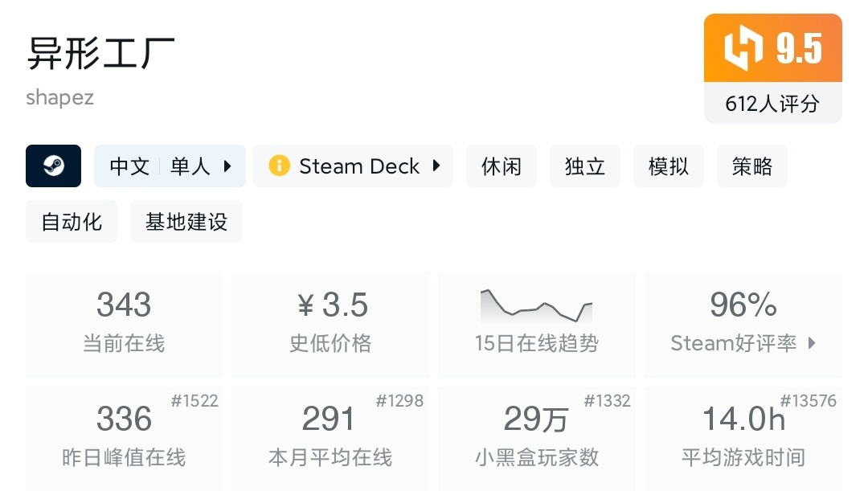
Task: Select the 休闲 tag
Action: [501, 166]
